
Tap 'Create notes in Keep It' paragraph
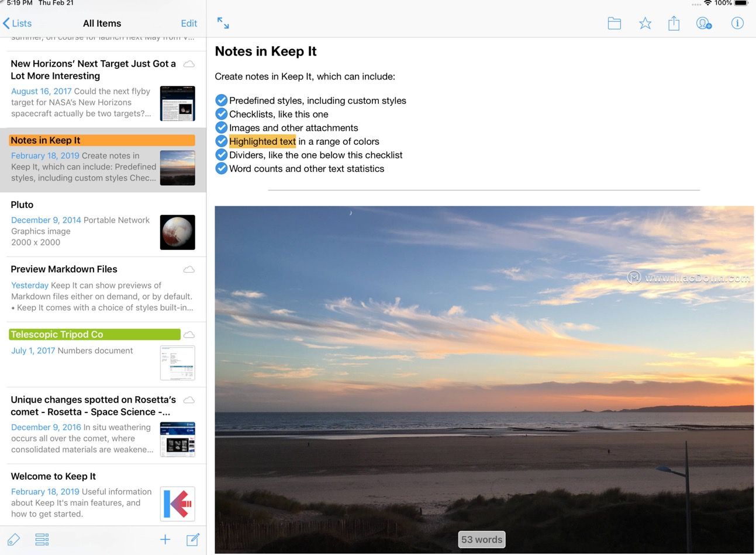click(x=305, y=77)
